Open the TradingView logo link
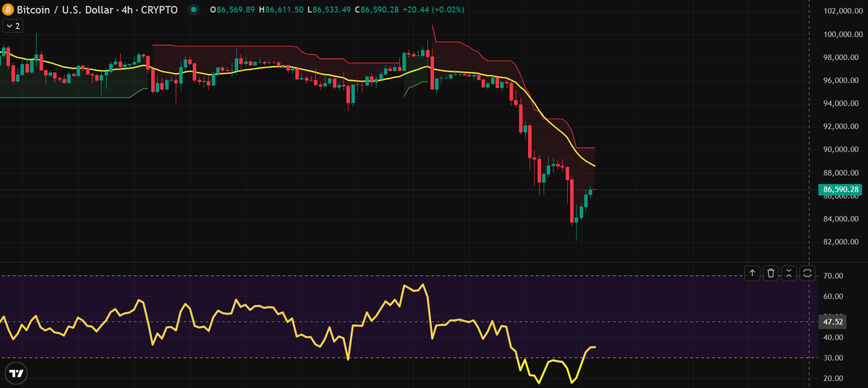Screen dimensions: 868x388 (x=16, y=374)
